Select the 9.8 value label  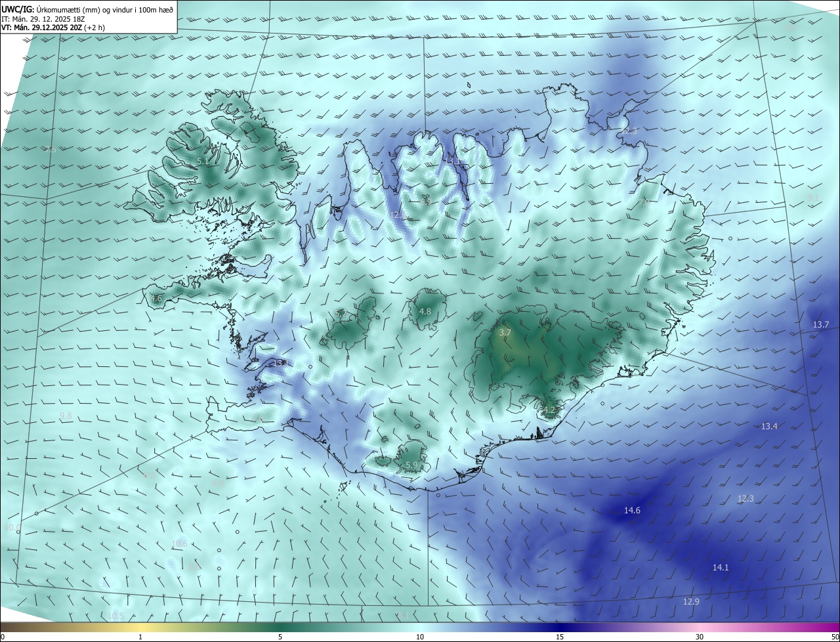pos(66,416)
